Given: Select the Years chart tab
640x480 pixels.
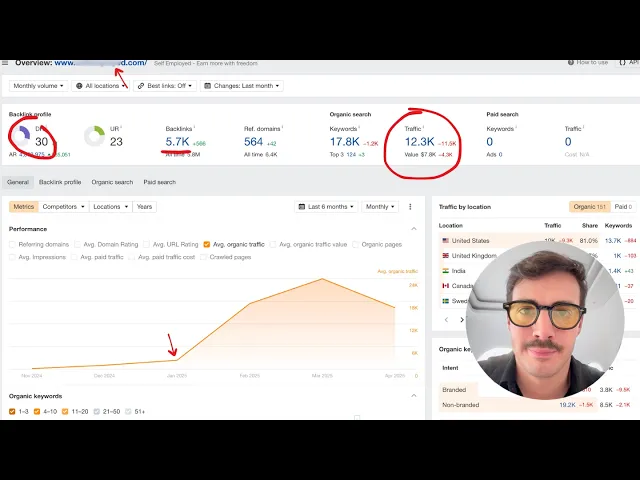Looking at the screenshot, I should pyautogui.click(x=144, y=207).
